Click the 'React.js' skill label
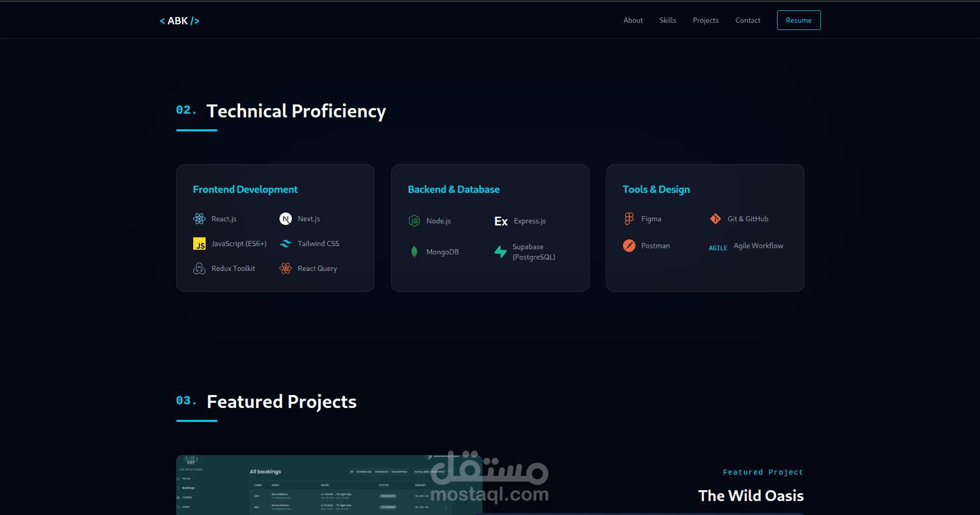 click(224, 219)
